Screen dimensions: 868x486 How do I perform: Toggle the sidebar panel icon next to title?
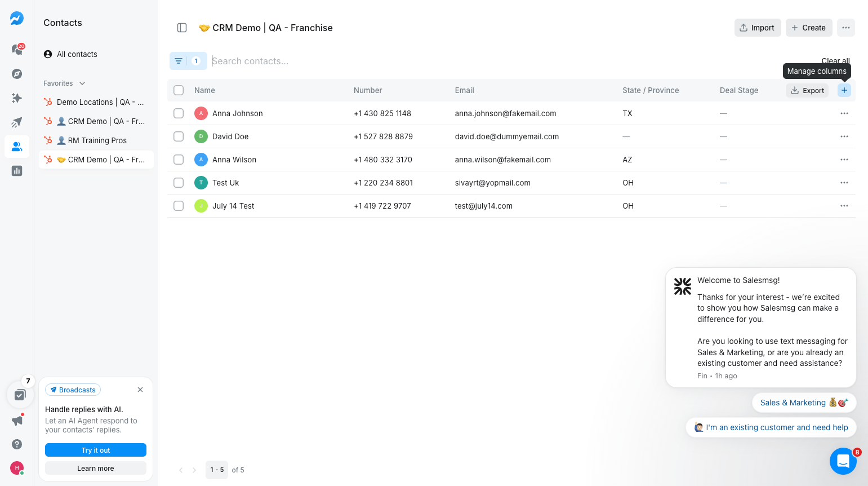pos(182,28)
